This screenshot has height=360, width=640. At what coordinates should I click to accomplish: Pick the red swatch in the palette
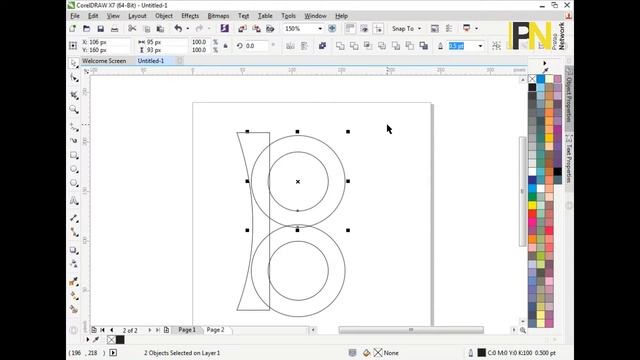coord(532,213)
